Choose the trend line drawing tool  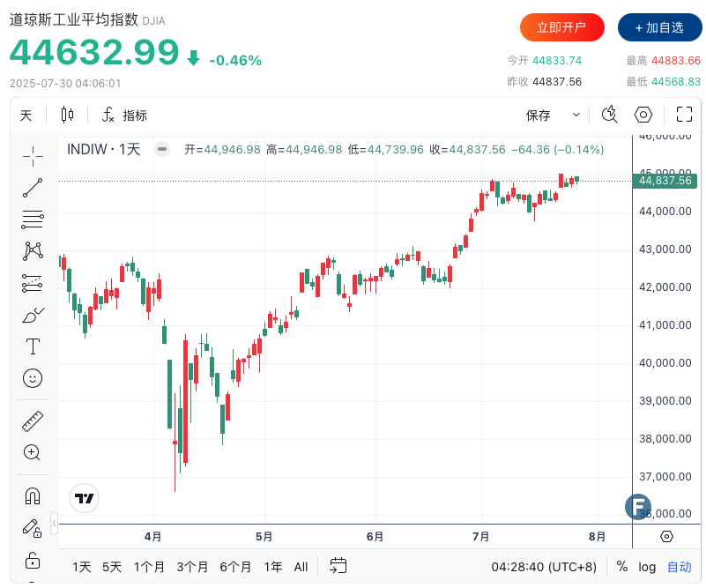tap(33, 188)
